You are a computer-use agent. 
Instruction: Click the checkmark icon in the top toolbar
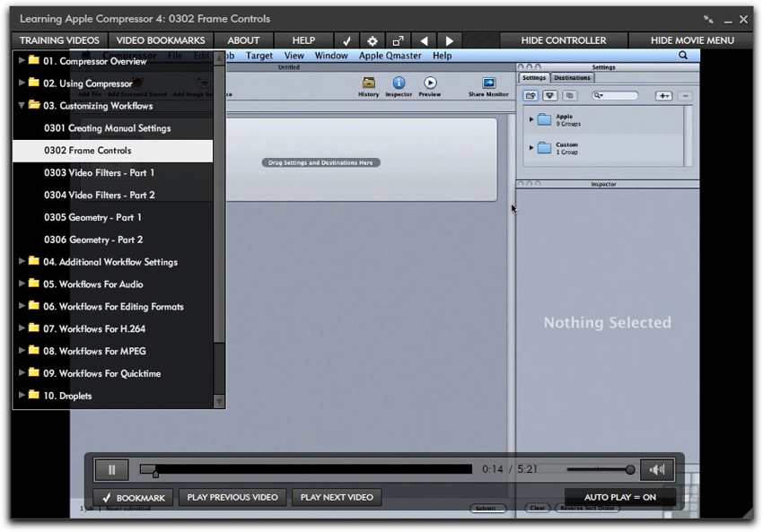point(347,41)
